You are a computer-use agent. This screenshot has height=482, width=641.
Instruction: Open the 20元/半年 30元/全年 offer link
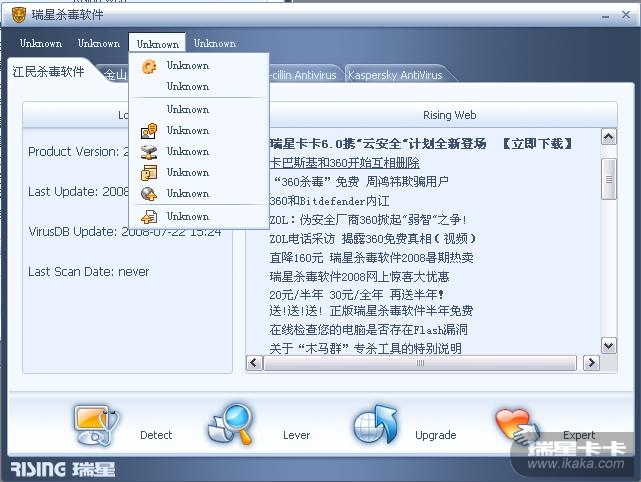356,294
